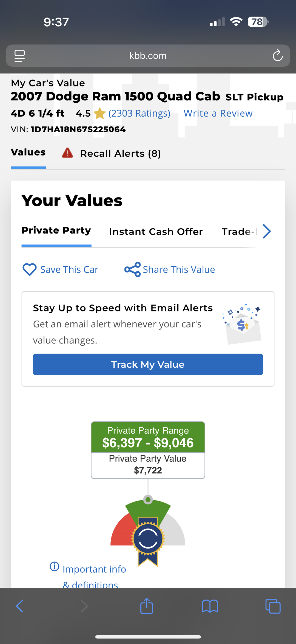Viewport: 296px width, 644px height.
Task: Select the Private Party tab
Action: 56,230
